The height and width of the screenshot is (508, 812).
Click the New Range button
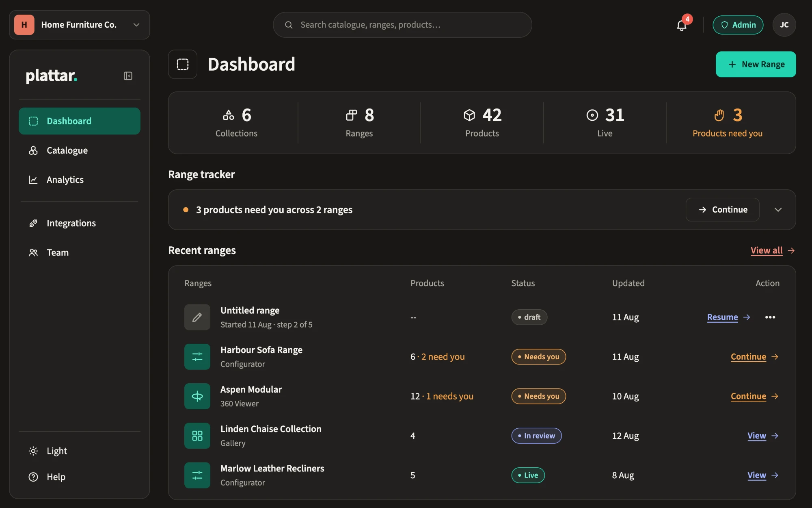[756, 64]
